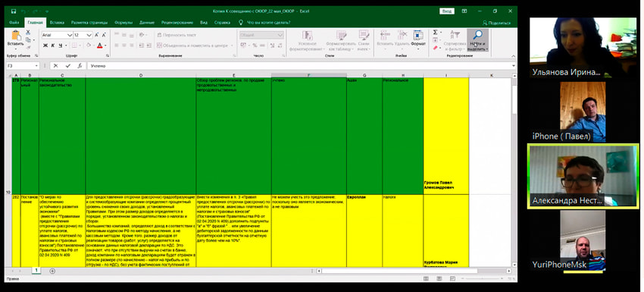
Task: Open the Arial font name dropdown
Action: tap(70, 36)
